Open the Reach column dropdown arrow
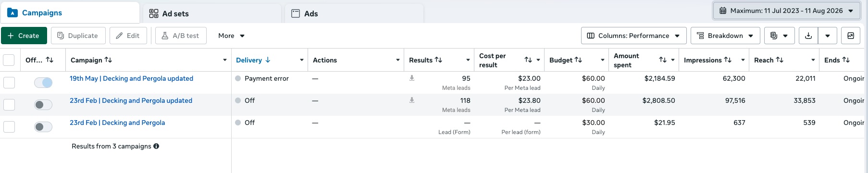This screenshot has height=173, width=868. coord(813,60)
